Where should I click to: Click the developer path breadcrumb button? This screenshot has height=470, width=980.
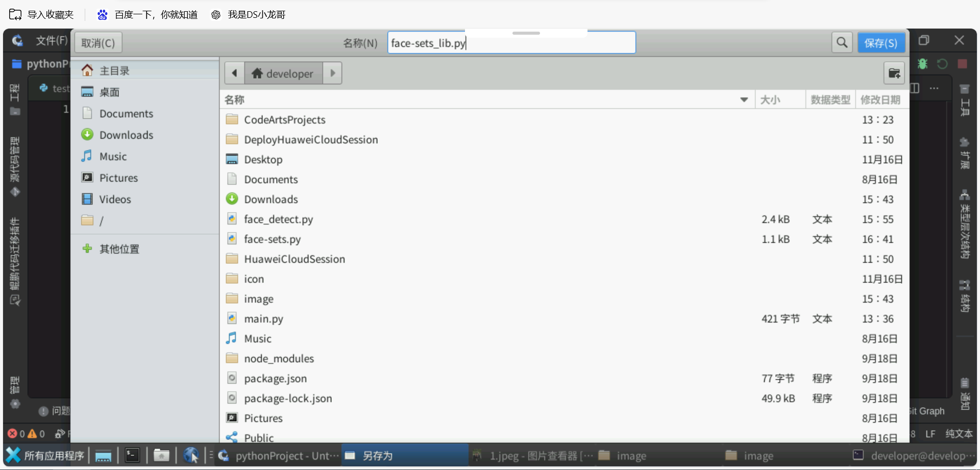coord(283,73)
